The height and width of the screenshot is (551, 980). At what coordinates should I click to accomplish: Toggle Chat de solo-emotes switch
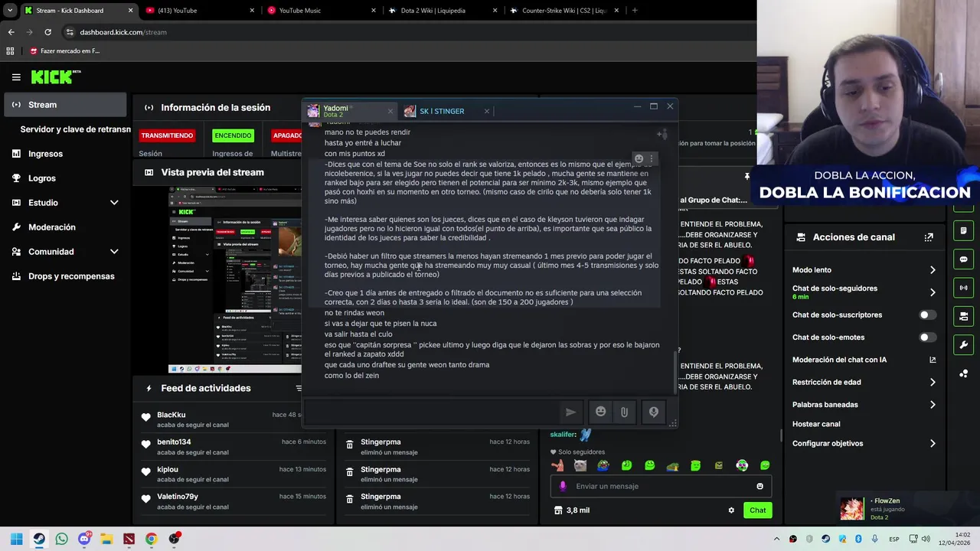tap(927, 337)
